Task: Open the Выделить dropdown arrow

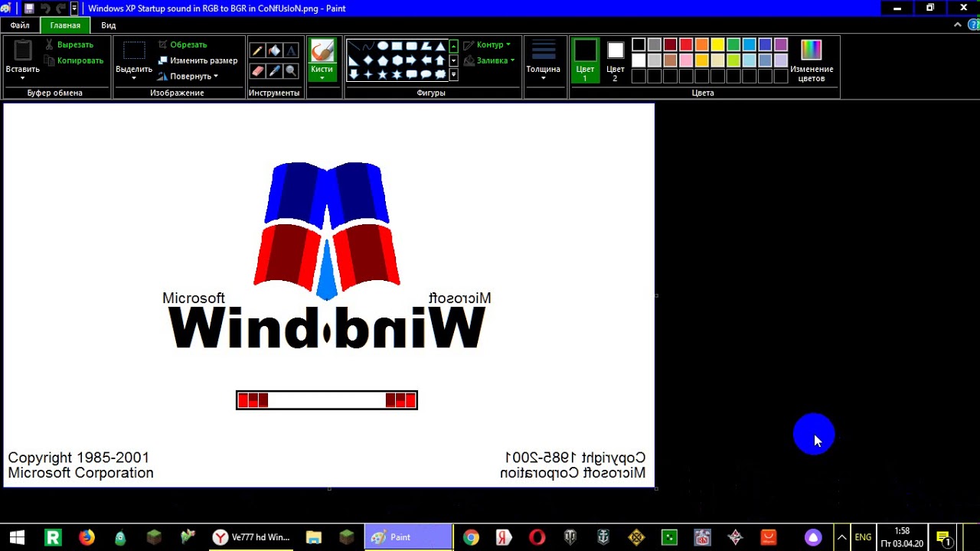Action: [x=134, y=77]
